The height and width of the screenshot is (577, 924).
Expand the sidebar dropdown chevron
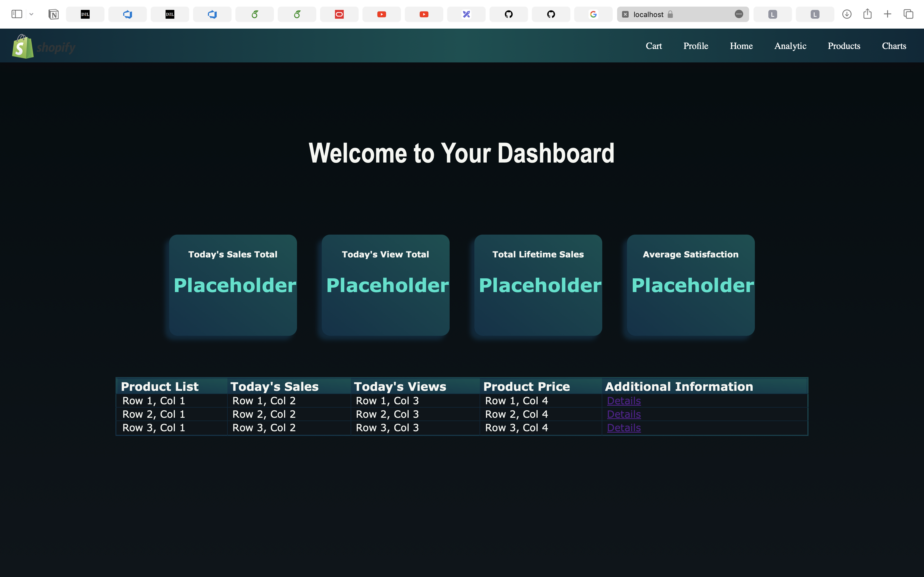tap(32, 14)
